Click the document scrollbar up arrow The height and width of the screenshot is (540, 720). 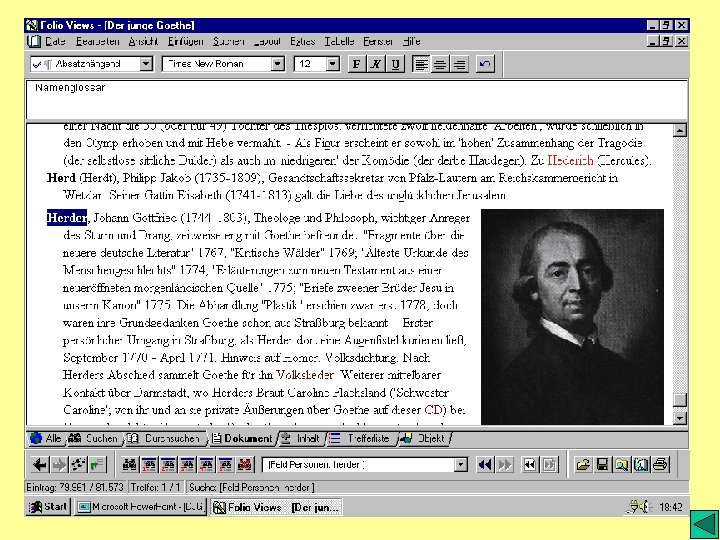680,130
